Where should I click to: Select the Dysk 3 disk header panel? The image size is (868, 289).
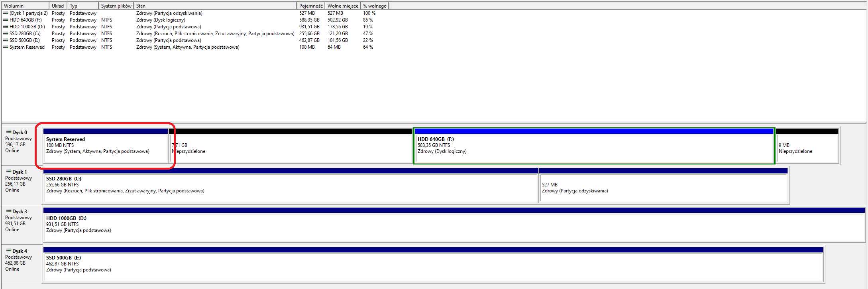click(x=22, y=224)
